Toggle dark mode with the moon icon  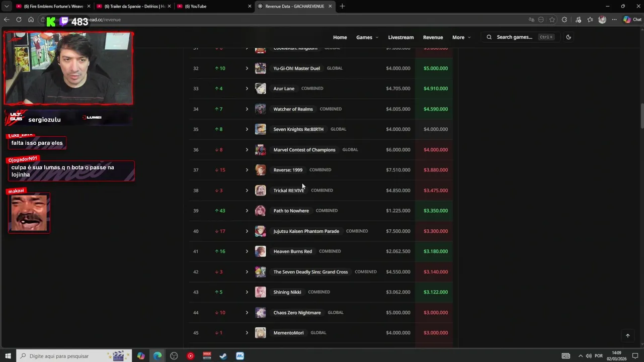(x=569, y=37)
